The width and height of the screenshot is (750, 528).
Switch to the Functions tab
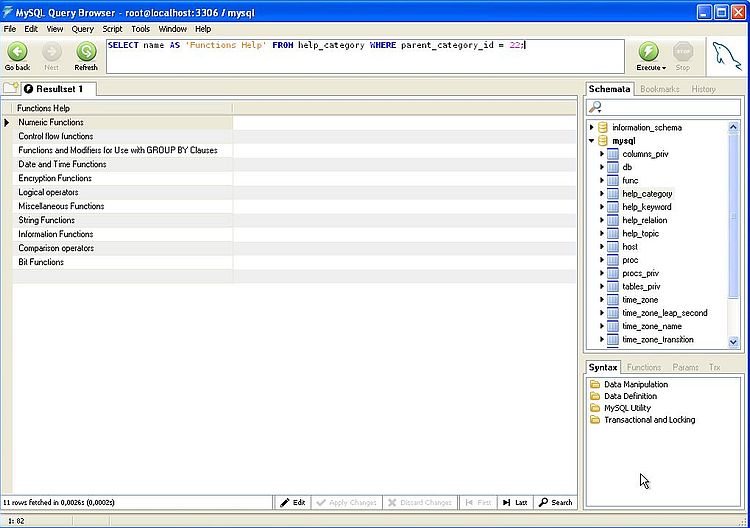tap(644, 367)
